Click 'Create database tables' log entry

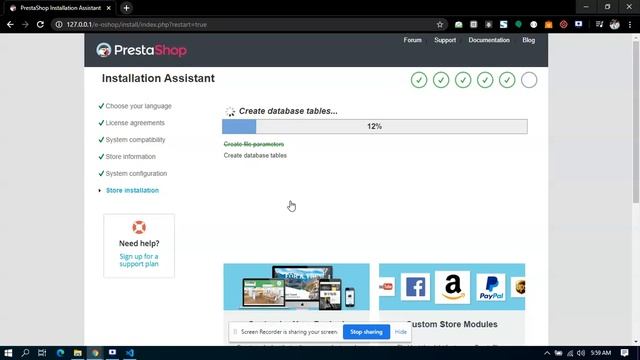[255, 156]
